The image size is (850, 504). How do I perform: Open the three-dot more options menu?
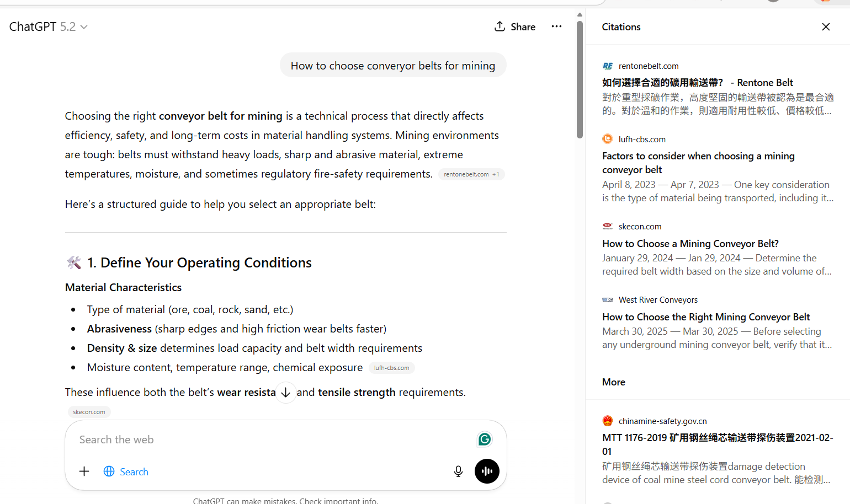click(x=556, y=26)
